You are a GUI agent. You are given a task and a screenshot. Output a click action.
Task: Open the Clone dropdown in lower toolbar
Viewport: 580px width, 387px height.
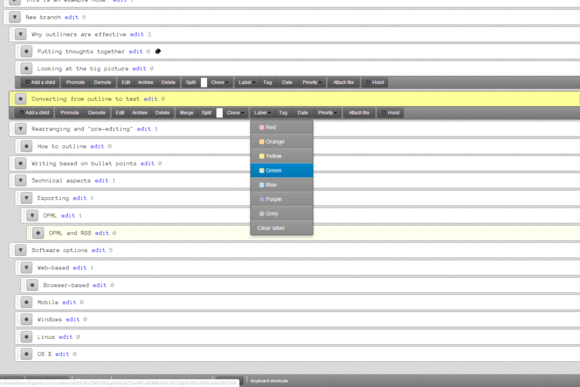(x=235, y=112)
